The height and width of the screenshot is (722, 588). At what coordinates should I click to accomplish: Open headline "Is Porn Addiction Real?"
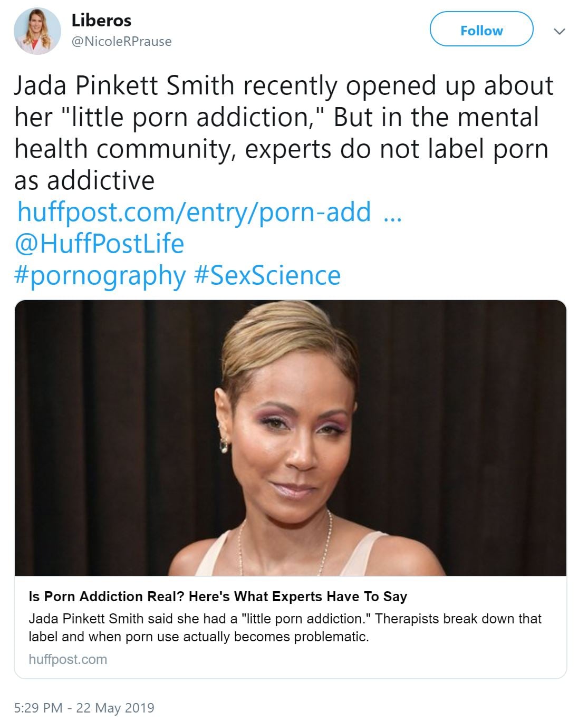[x=218, y=596]
